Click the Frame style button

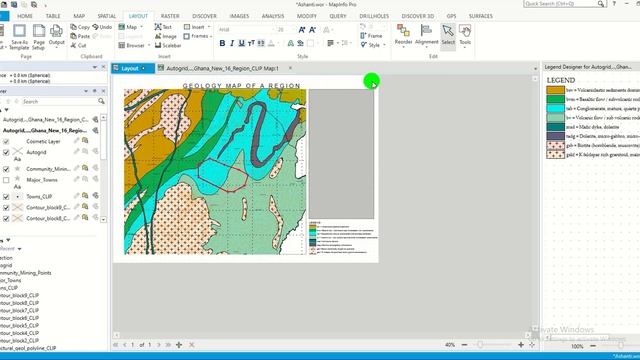tap(371, 36)
